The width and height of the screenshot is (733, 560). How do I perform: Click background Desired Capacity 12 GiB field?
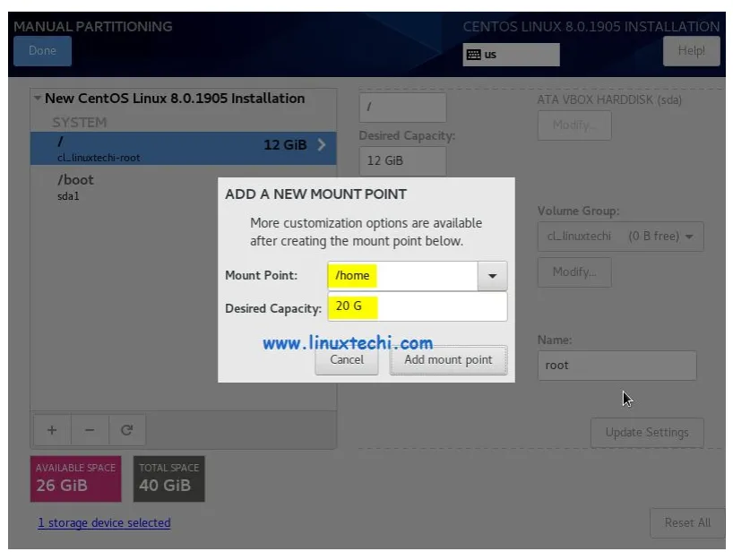tap(402, 160)
